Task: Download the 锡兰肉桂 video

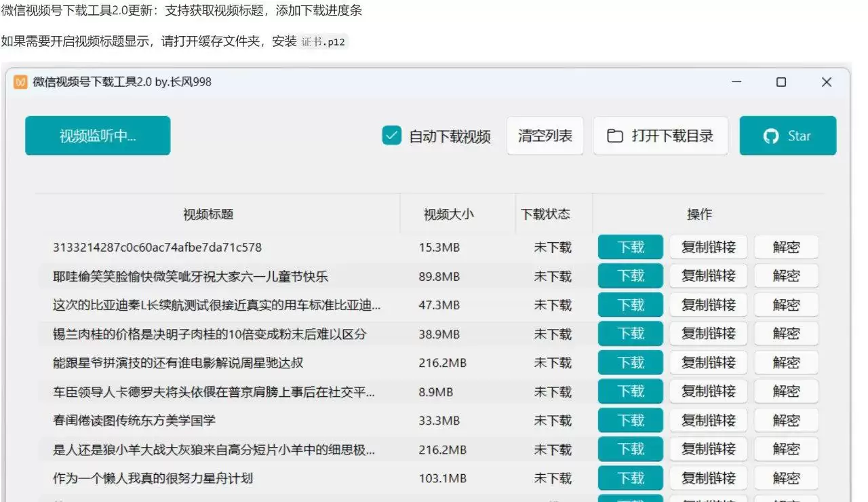Action: pos(629,333)
